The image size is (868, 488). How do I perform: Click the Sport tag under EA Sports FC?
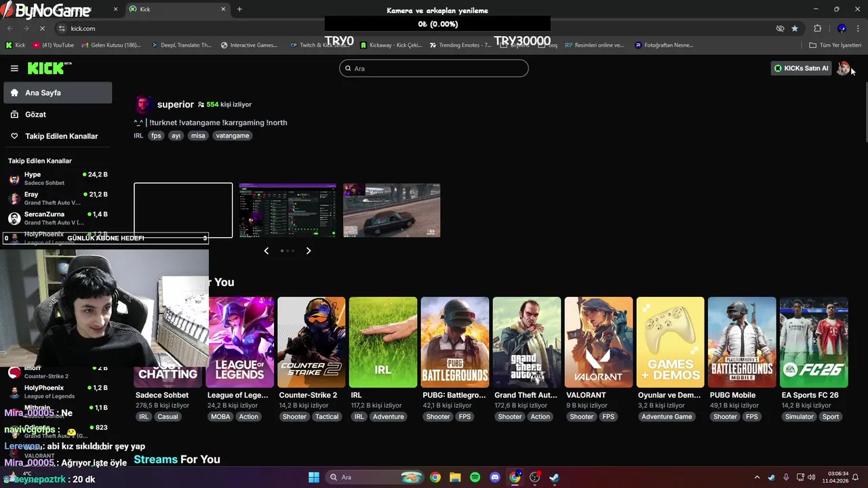pos(831,417)
